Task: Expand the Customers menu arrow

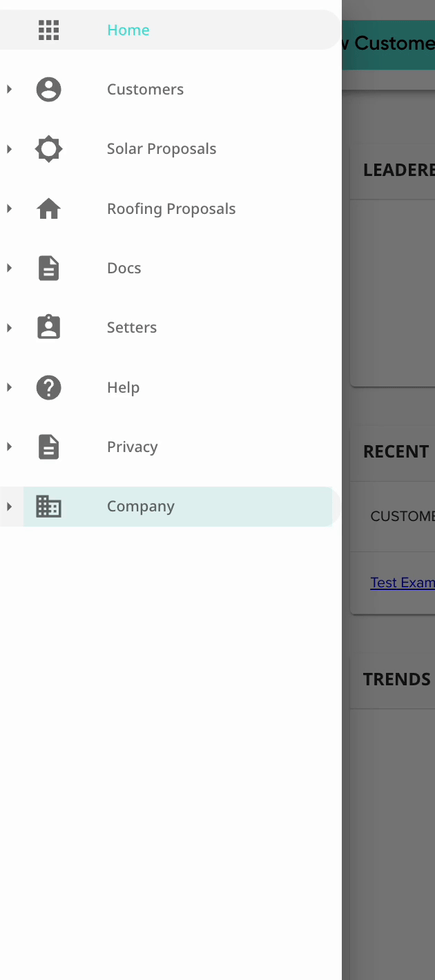Action: click(x=9, y=90)
